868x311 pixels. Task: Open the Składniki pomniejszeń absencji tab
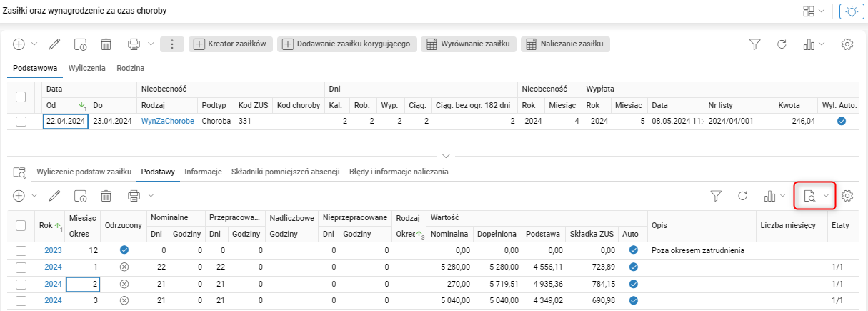click(x=286, y=172)
